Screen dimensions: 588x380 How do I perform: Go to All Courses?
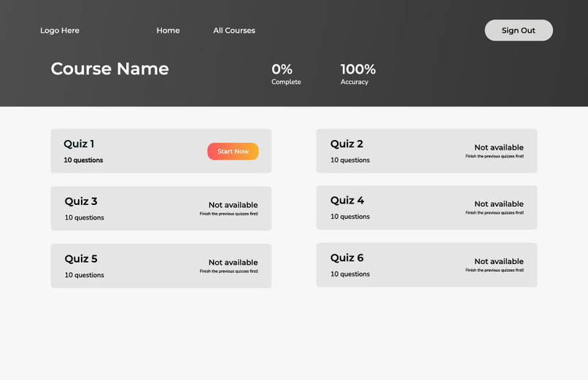(x=234, y=31)
